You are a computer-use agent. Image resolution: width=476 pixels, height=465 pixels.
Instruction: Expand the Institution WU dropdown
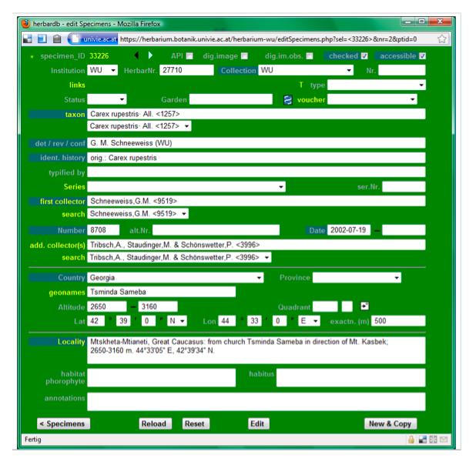point(102,71)
